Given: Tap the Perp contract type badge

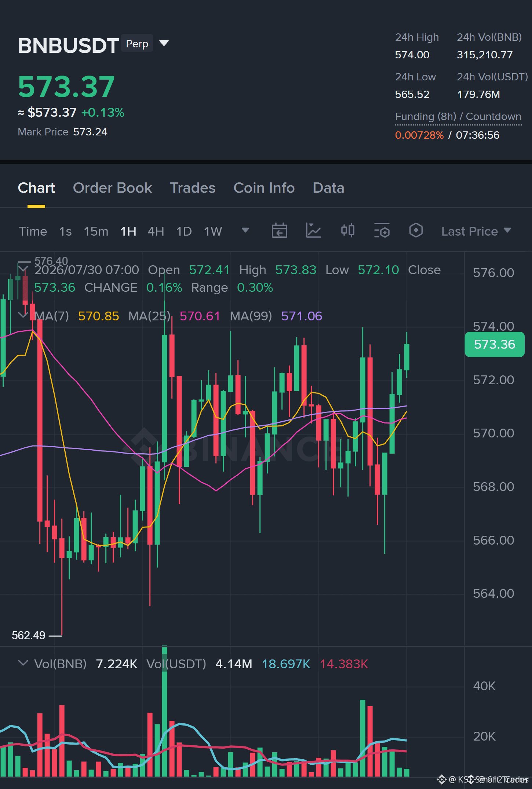Looking at the screenshot, I should tap(137, 44).
